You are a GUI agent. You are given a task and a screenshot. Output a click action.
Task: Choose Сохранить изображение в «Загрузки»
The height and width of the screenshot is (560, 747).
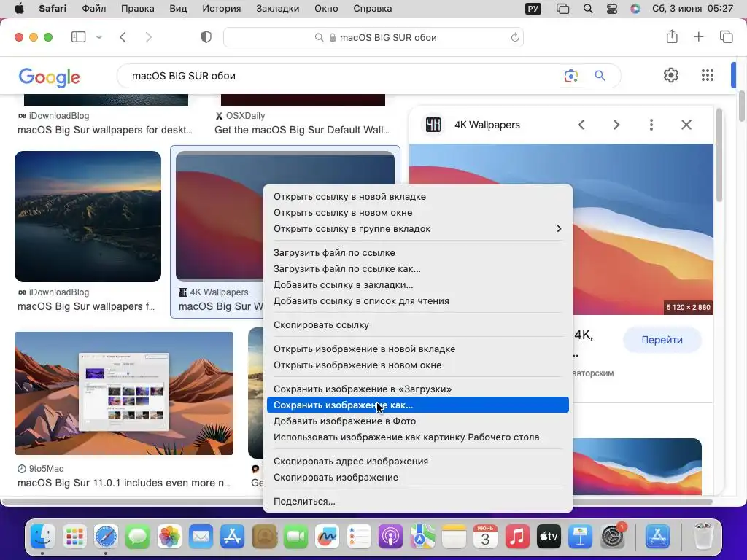[x=417, y=389]
